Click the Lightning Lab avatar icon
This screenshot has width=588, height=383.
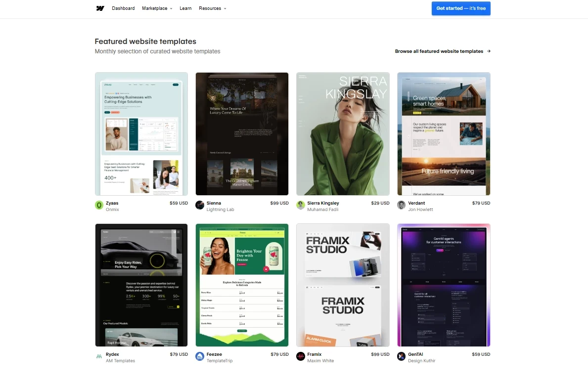click(200, 205)
